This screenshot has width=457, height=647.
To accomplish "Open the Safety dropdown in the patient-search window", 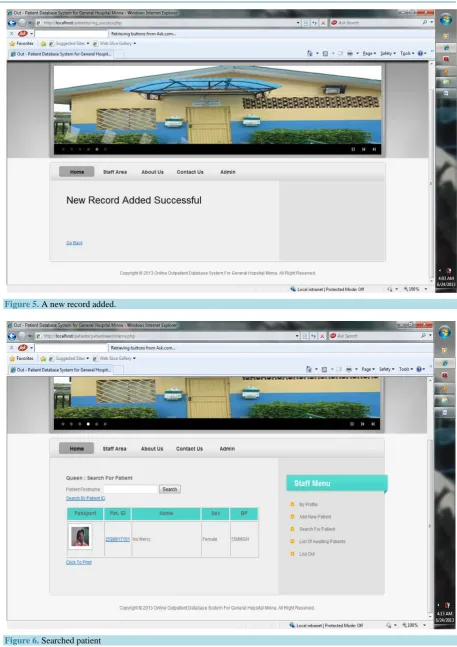I will 387,369.
